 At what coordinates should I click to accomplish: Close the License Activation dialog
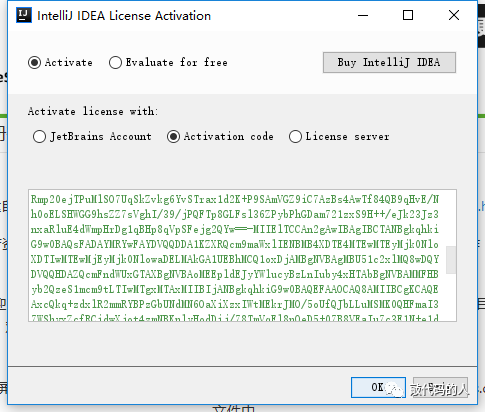coord(454,15)
